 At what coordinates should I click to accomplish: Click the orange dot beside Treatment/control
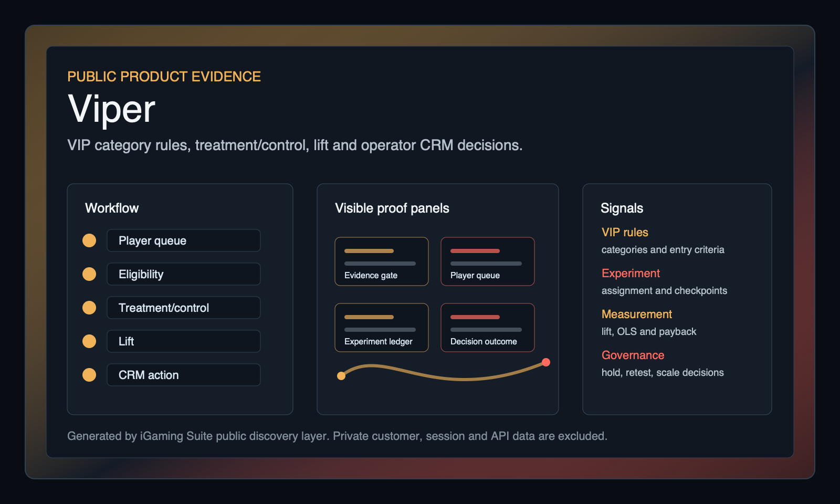coord(89,308)
